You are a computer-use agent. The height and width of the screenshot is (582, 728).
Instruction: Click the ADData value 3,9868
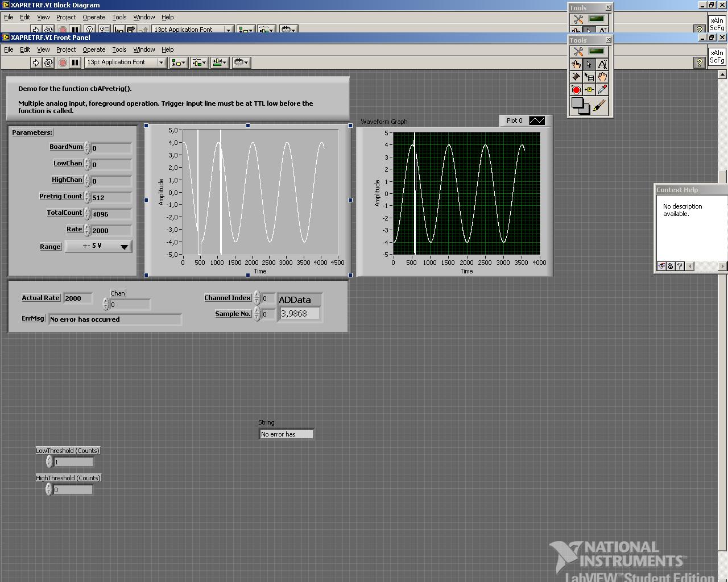click(300, 314)
